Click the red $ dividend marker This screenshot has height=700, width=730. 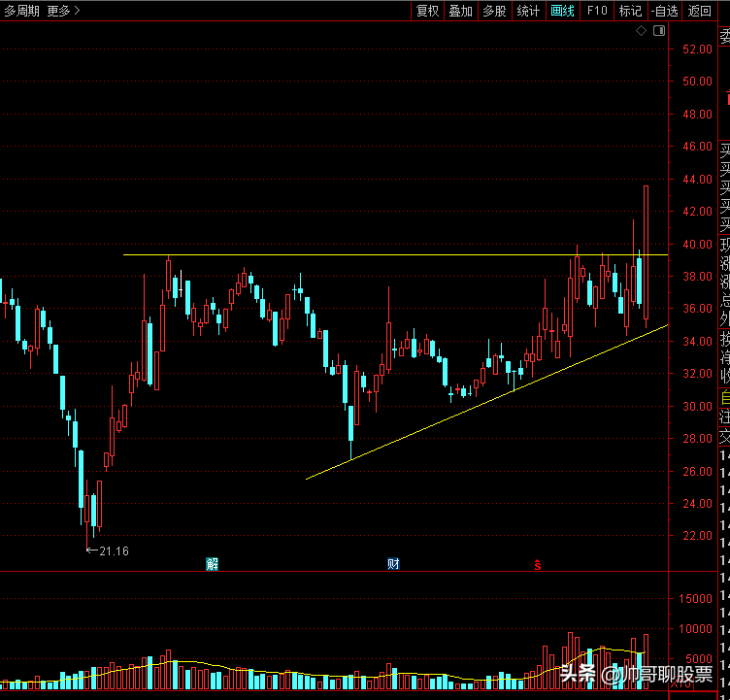[x=537, y=565]
